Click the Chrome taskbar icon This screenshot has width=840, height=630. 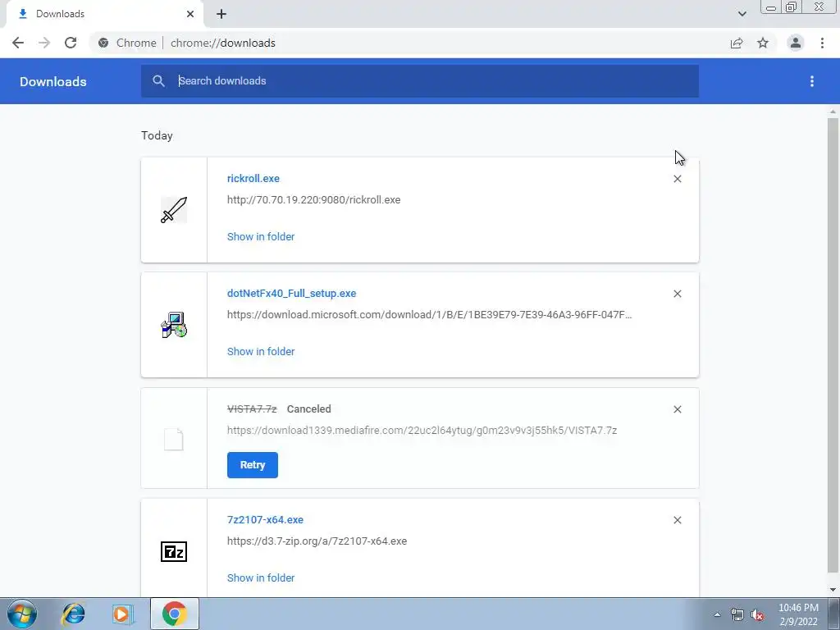pos(174,614)
